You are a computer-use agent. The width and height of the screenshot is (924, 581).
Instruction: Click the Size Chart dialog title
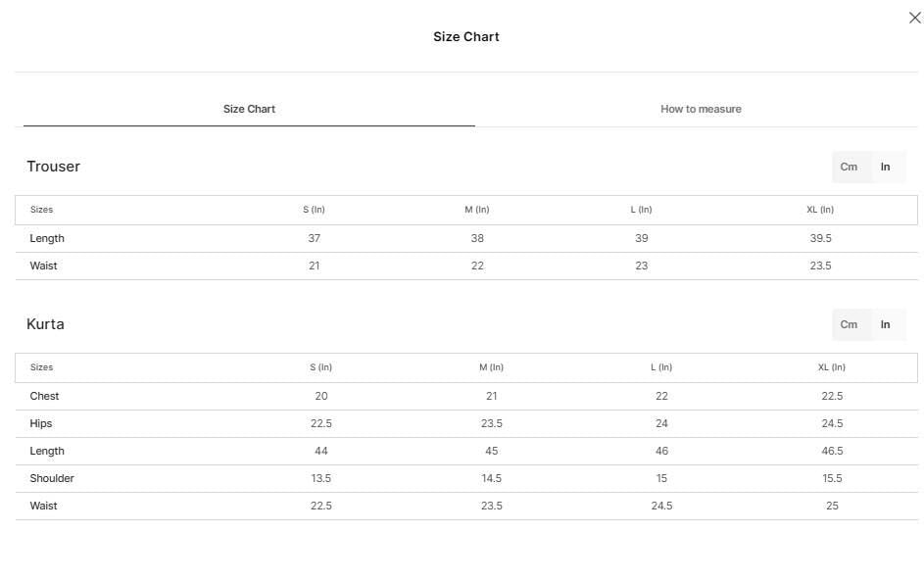(466, 36)
